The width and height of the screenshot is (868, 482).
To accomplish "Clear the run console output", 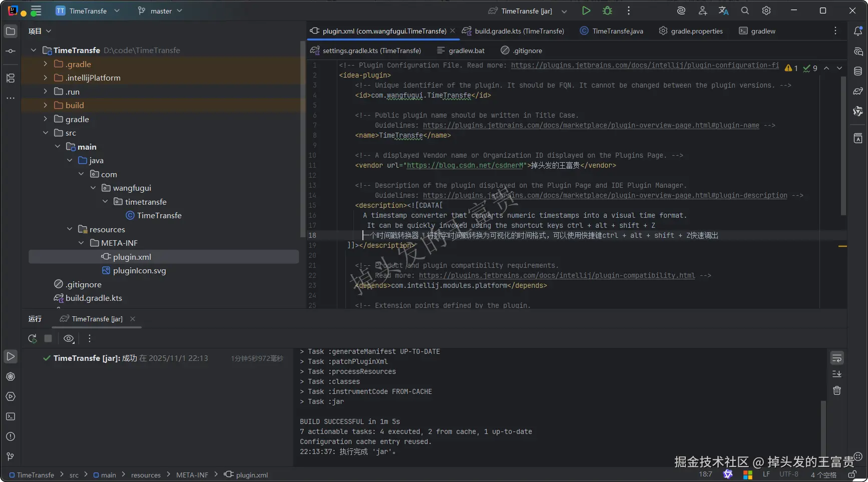I will click(x=836, y=391).
